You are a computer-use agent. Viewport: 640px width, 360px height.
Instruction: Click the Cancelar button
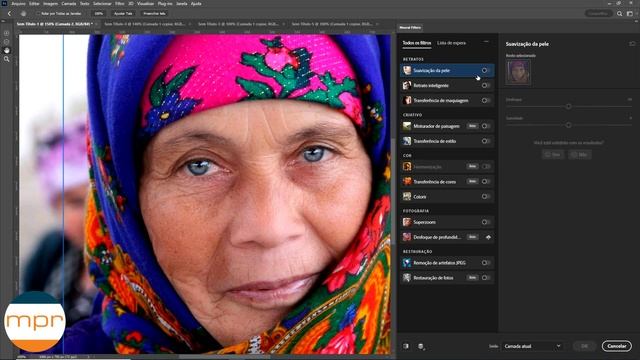tap(616, 346)
